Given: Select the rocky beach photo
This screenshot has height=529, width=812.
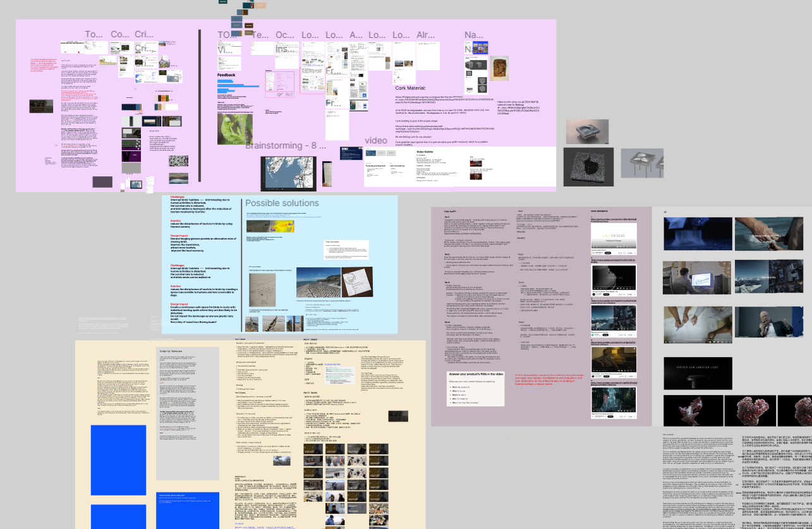Looking at the screenshot, I should [317, 283].
